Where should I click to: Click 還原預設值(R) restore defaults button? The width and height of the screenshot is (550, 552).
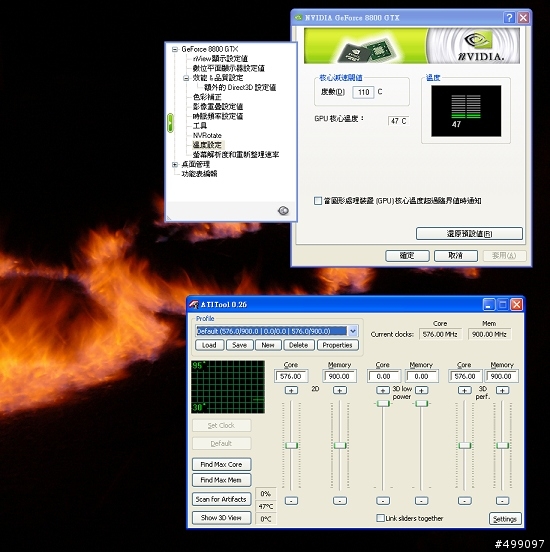tap(469, 233)
